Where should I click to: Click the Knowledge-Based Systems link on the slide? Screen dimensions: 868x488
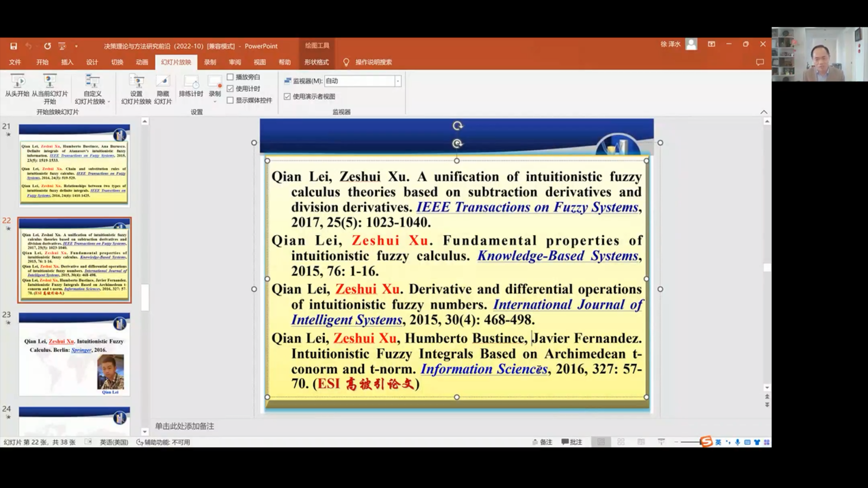pos(558,256)
